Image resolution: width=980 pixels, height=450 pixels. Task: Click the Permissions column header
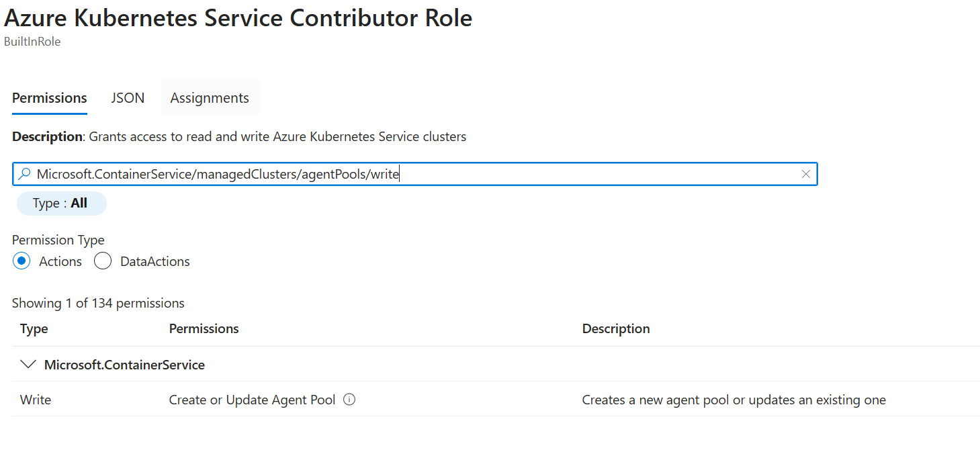pos(204,328)
